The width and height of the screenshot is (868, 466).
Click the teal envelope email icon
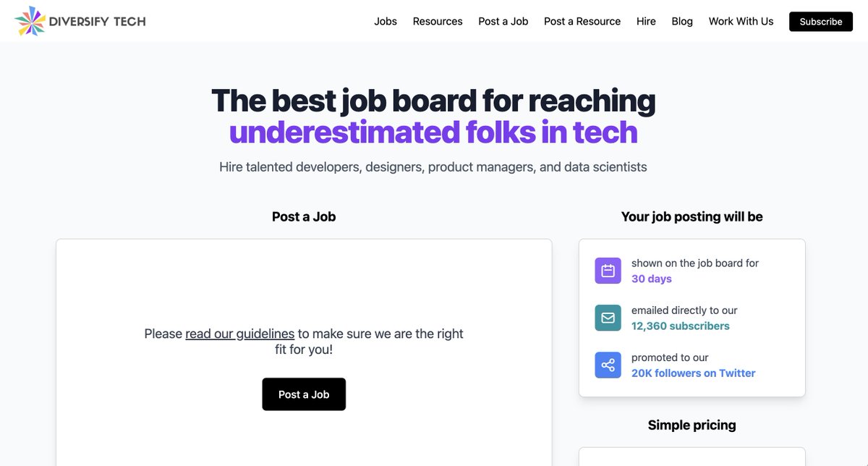click(x=608, y=318)
